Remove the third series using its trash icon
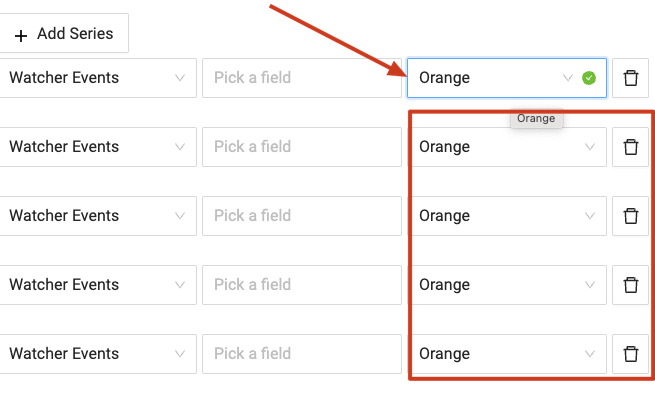 630,216
